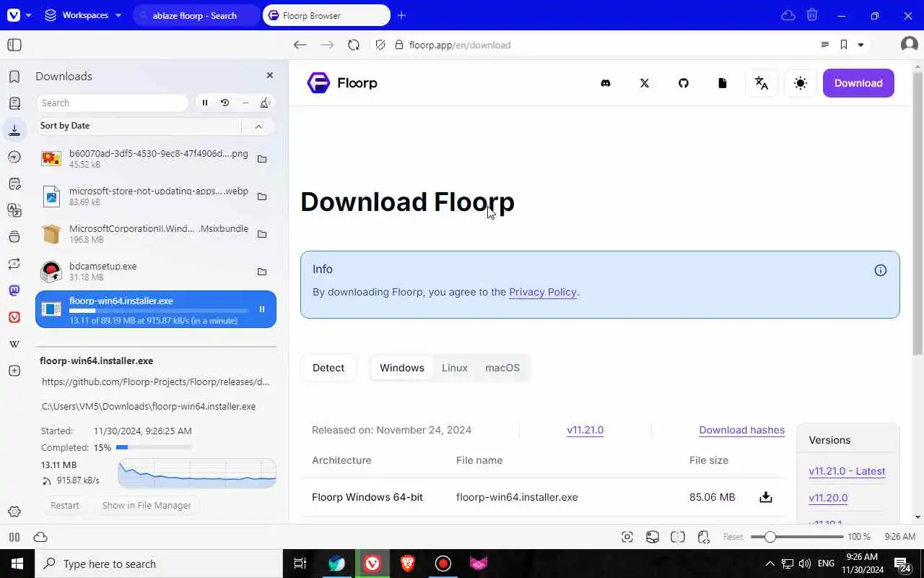
Task: Open the Vivaldi menu dropdown arrow
Action: 28,15
